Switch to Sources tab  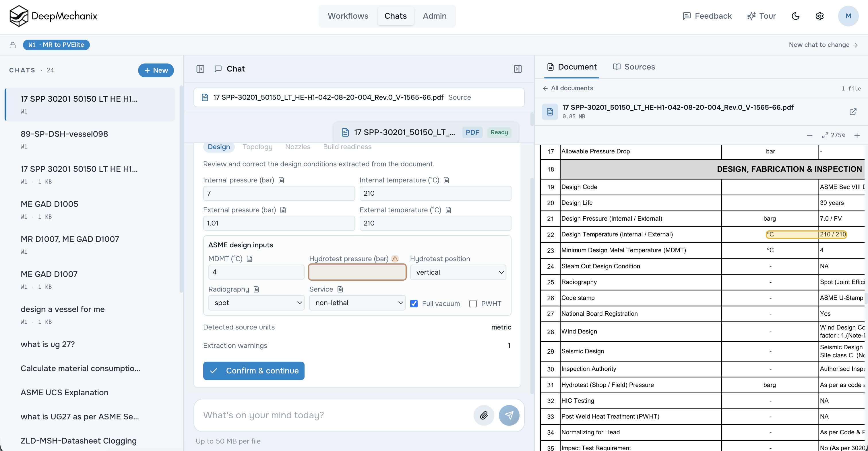coord(634,67)
